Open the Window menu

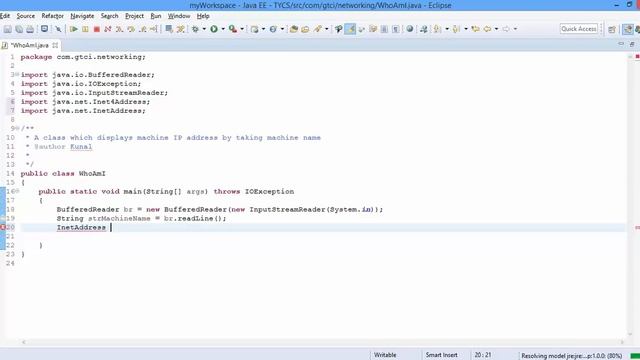point(179,16)
